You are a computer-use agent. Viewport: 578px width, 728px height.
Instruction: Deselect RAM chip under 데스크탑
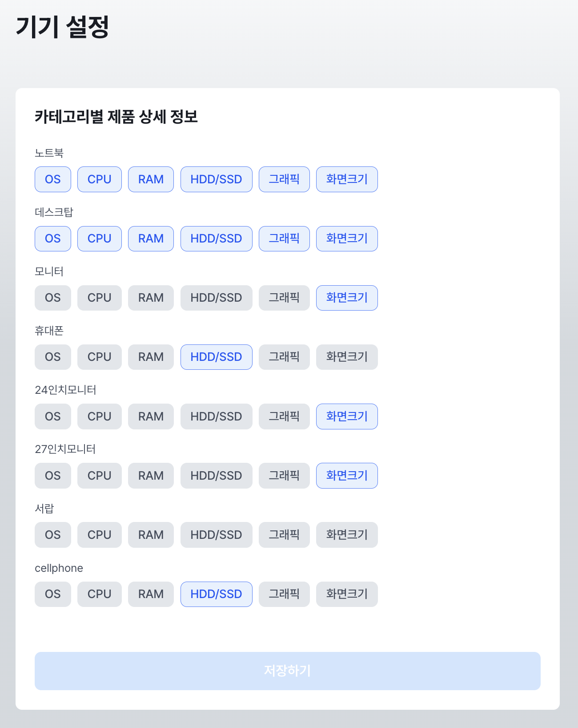point(151,239)
